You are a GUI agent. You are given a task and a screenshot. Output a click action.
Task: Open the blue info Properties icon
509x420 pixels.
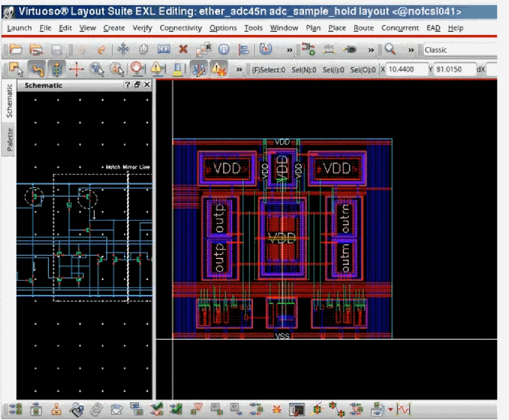pyautogui.click(x=223, y=50)
